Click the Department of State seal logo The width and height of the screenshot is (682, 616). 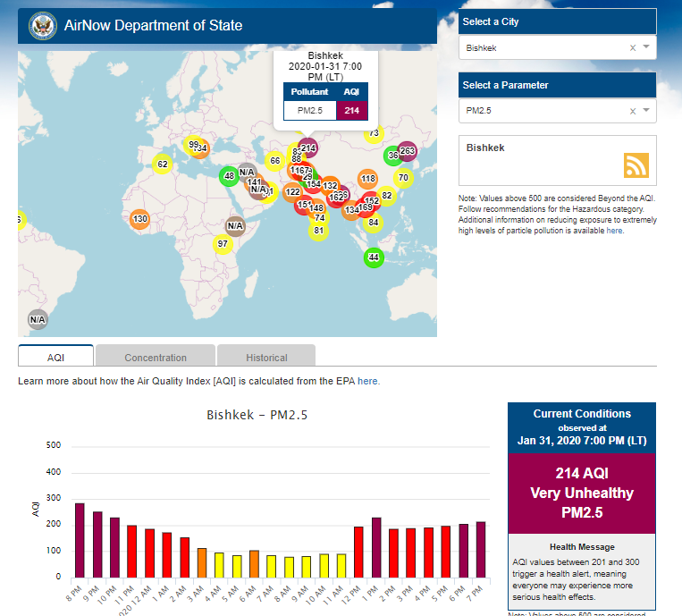(x=41, y=27)
